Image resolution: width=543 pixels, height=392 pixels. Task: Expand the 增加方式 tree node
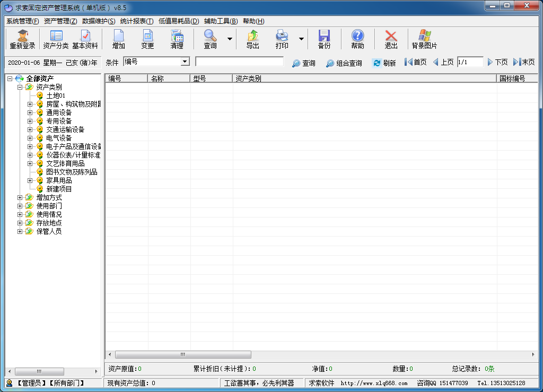(20, 197)
